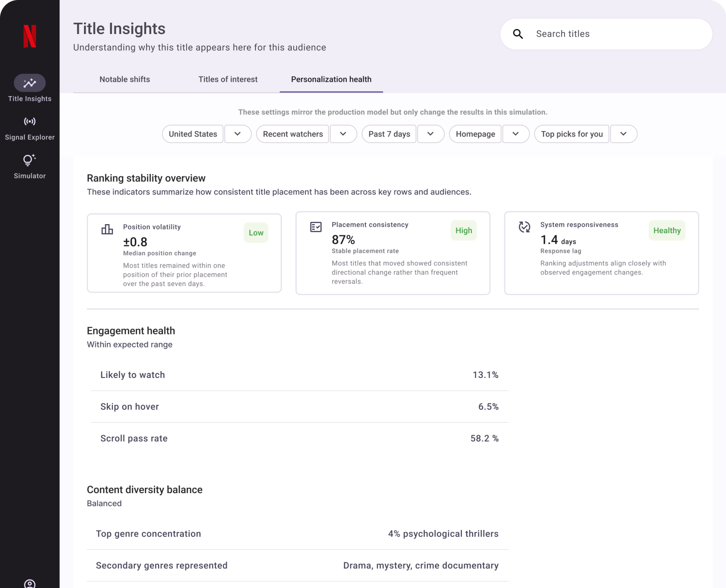Image resolution: width=726 pixels, height=588 pixels.
Task: Open Signal Explorer in the sidebar
Action: [x=29, y=122]
